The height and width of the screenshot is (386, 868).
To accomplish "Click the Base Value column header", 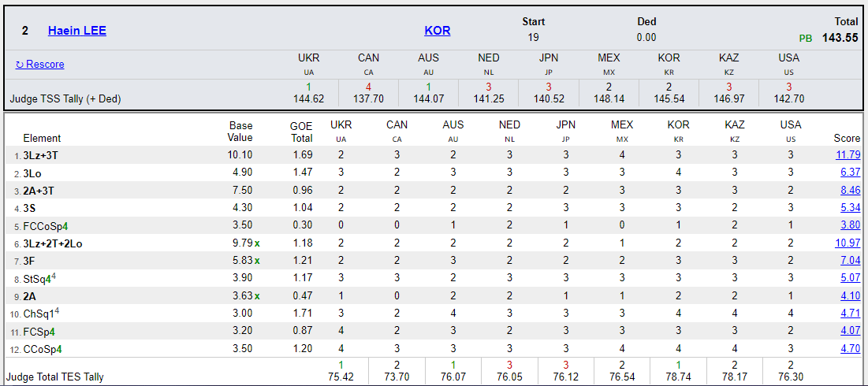I will (x=240, y=132).
